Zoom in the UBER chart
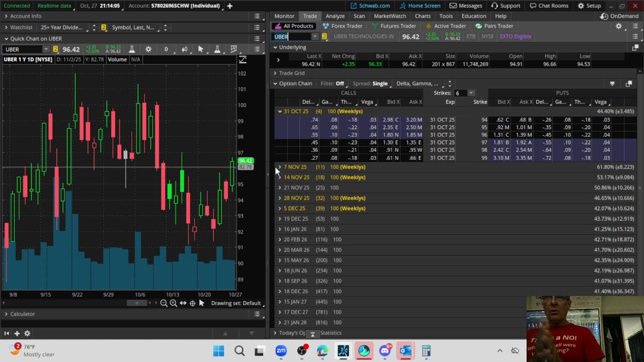Screen dimensions: 644x362 tap(173, 303)
